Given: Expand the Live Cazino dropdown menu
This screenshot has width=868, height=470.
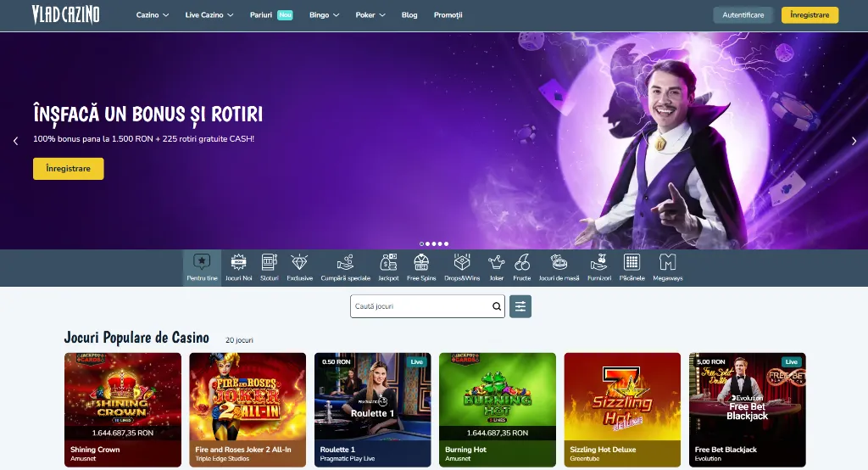Looking at the screenshot, I should (x=209, y=15).
